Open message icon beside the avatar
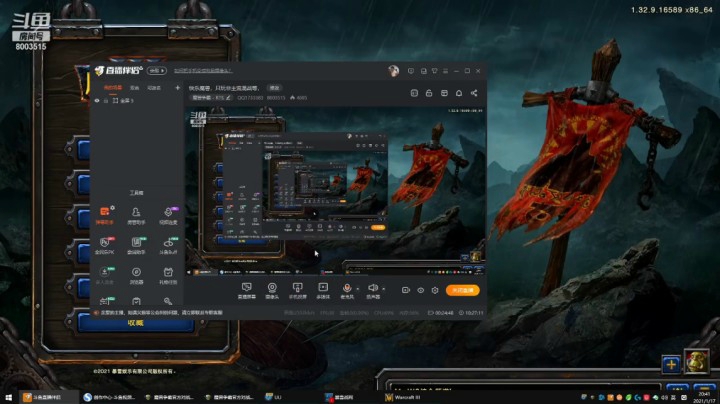The width and height of the screenshot is (720, 404). [411, 71]
